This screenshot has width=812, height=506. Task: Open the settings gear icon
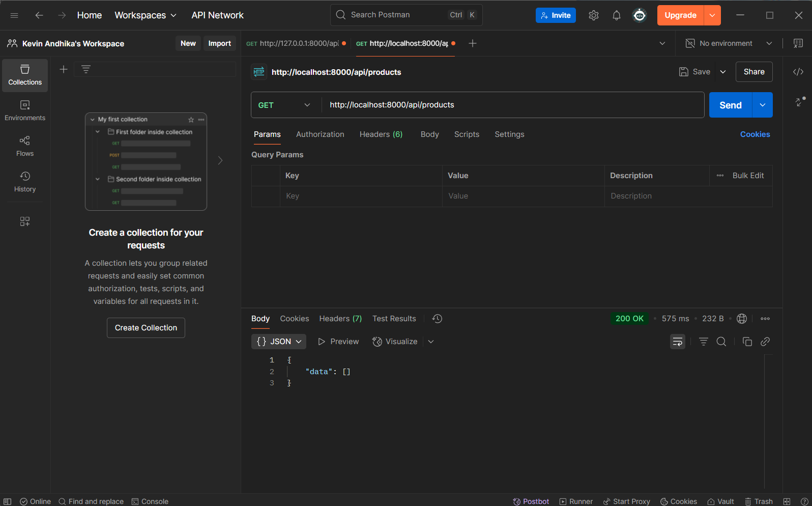pyautogui.click(x=593, y=15)
